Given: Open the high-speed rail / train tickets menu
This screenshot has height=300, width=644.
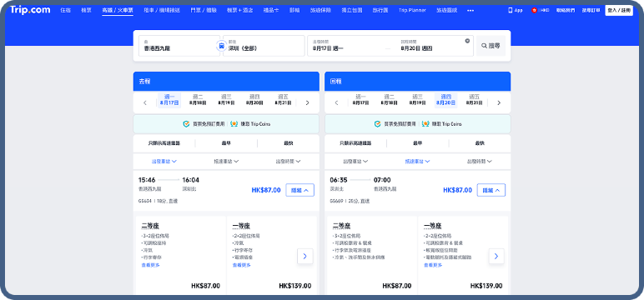Looking at the screenshot, I should pos(118,10).
